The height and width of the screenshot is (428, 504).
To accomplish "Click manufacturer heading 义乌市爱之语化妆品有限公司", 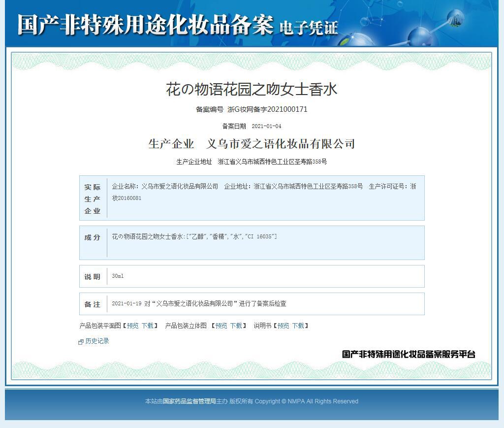I will click(281, 144).
